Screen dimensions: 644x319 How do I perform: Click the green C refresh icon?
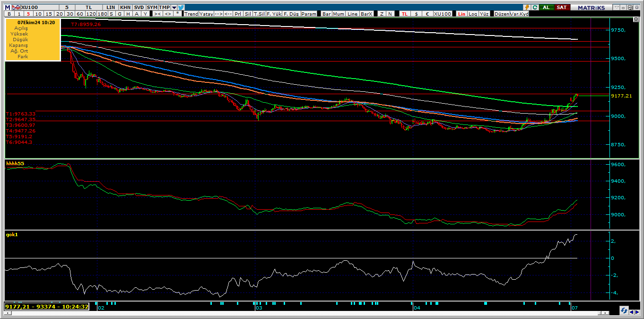(x=535, y=8)
